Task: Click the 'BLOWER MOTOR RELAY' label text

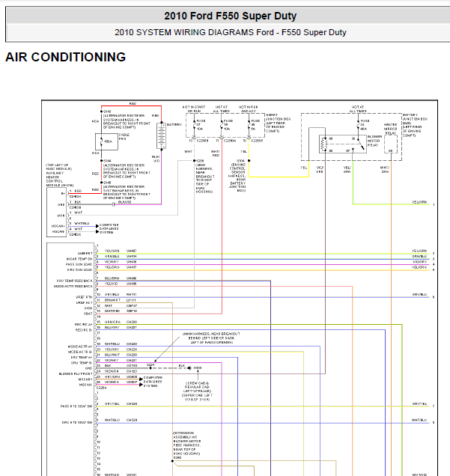Action: pos(374,141)
